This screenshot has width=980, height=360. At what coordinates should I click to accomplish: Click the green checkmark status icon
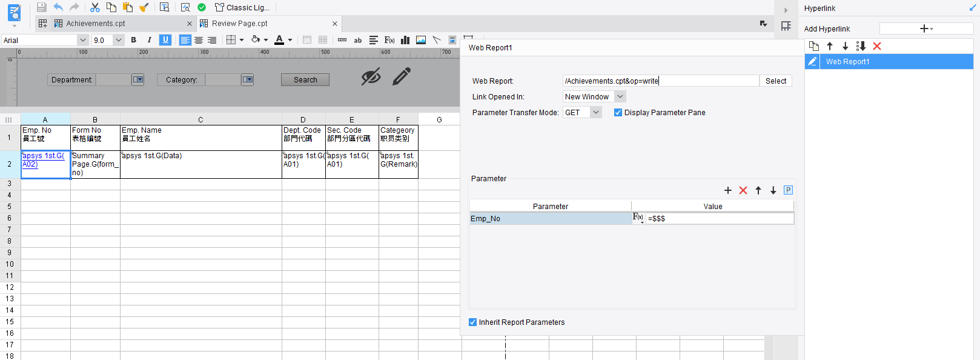(x=202, y=7)
